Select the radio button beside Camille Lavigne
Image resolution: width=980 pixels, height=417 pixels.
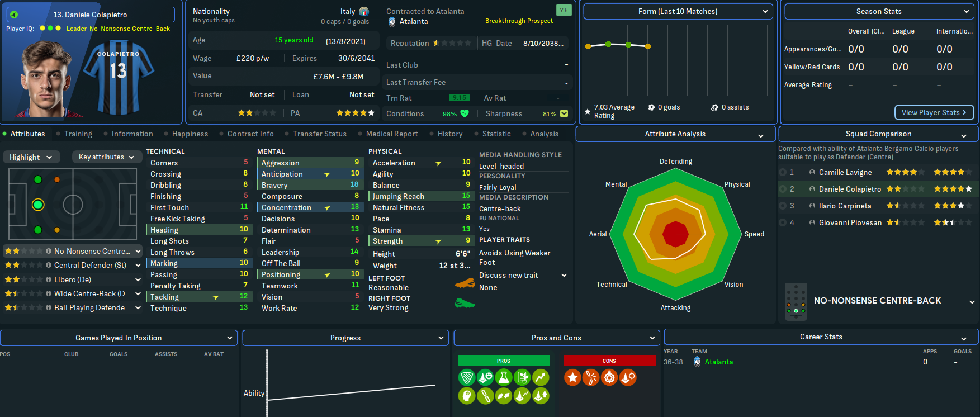[783, 173]
